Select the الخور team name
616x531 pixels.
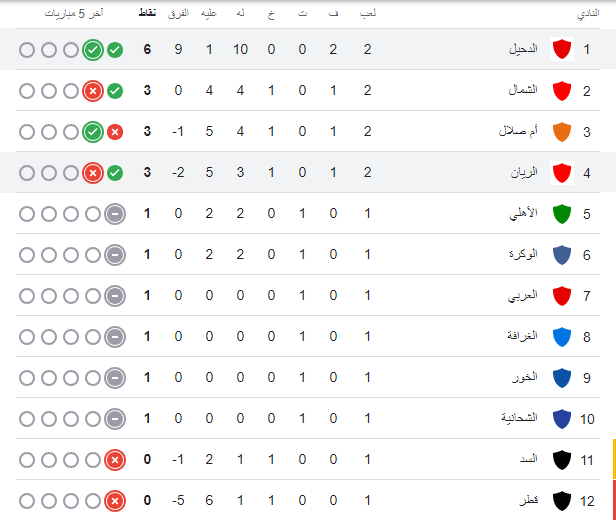click(x=525, y=378)
